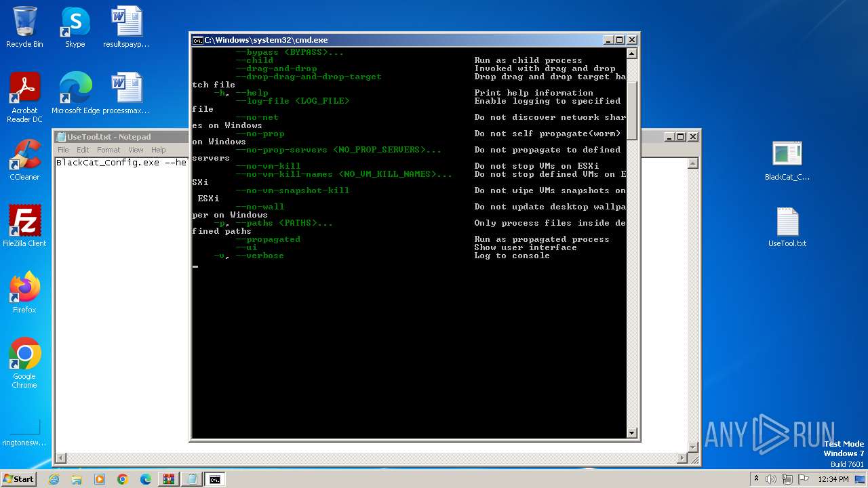Click the cmd window scroll-up arrow
This screenshot has height=488, width=868.
[x=632, y=54]
